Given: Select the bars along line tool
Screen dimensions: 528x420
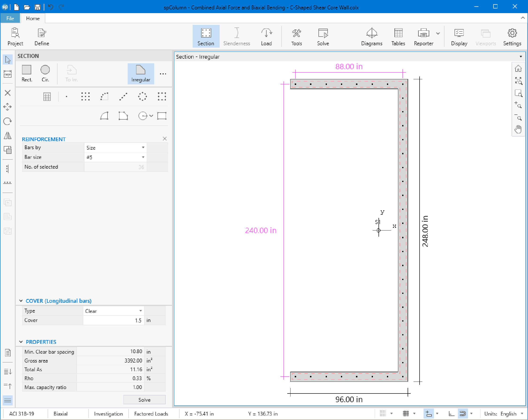Looking at the screenshot, I should tap(123, 96).
